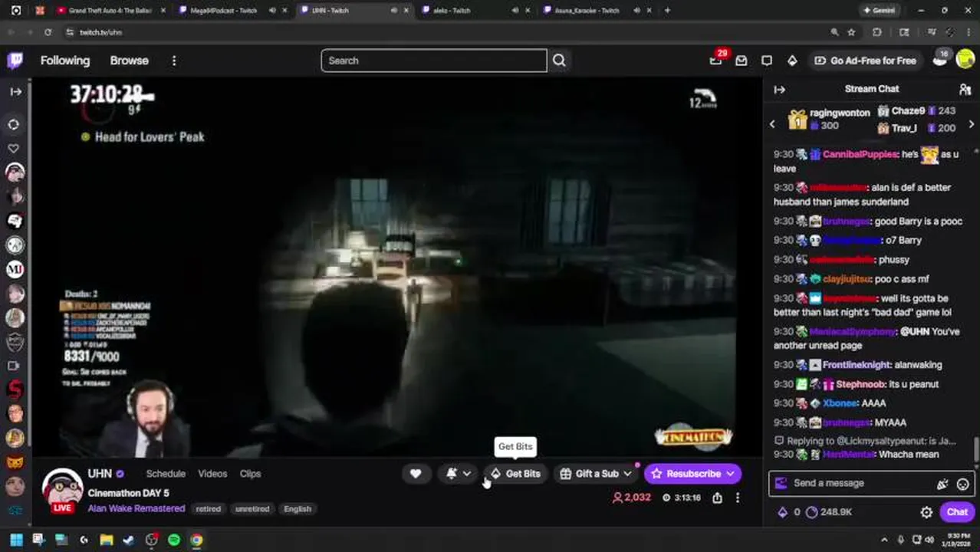The width and height of the screenshot is (980, 552).
Task: Open the 248.9K channel points balance
Action: click(829, 512)
